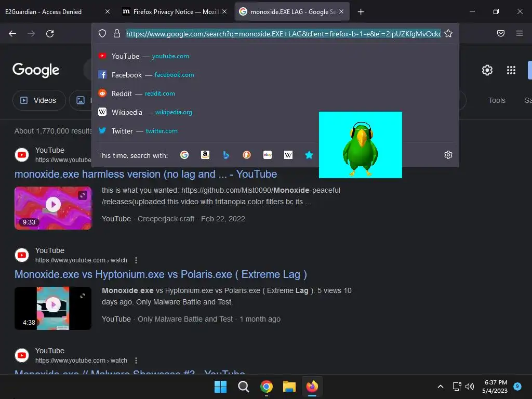532x399 pixels.
Task: Choose Facebook suggestion in URL dropdown
Action: tap(275, 75)
